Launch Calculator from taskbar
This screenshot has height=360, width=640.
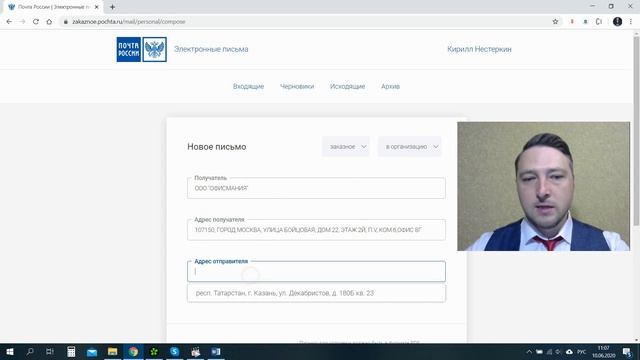tap(71, 351)
